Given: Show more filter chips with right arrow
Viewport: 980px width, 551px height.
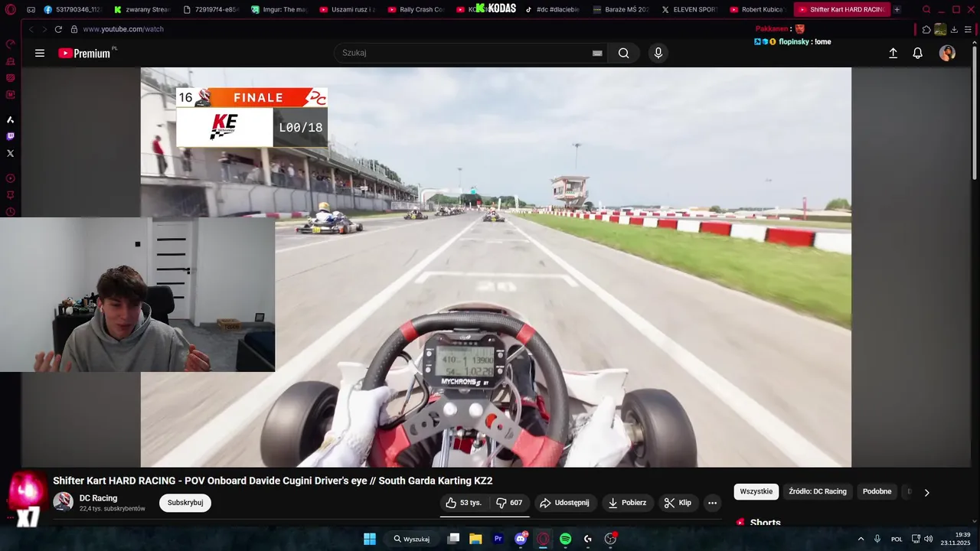Looking at the screenshot, I should (926, 492).
